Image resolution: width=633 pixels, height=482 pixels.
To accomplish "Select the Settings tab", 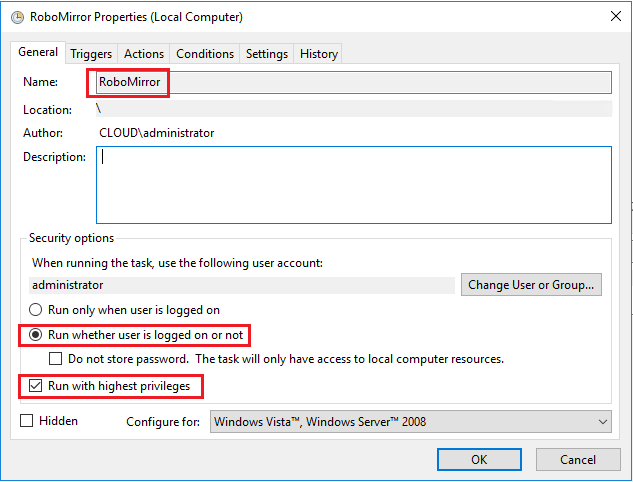I will pyautogui.click(x=267, y=54).
